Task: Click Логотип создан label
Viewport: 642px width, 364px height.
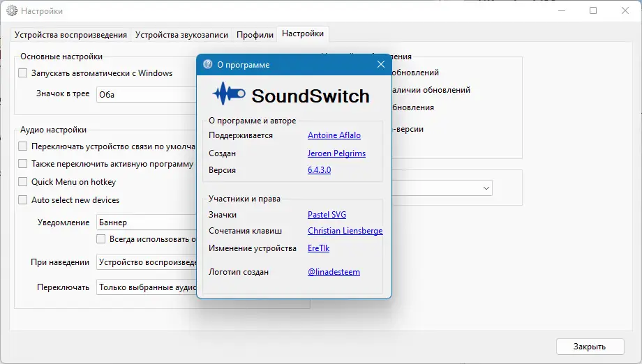Action: tap(238, 271)
